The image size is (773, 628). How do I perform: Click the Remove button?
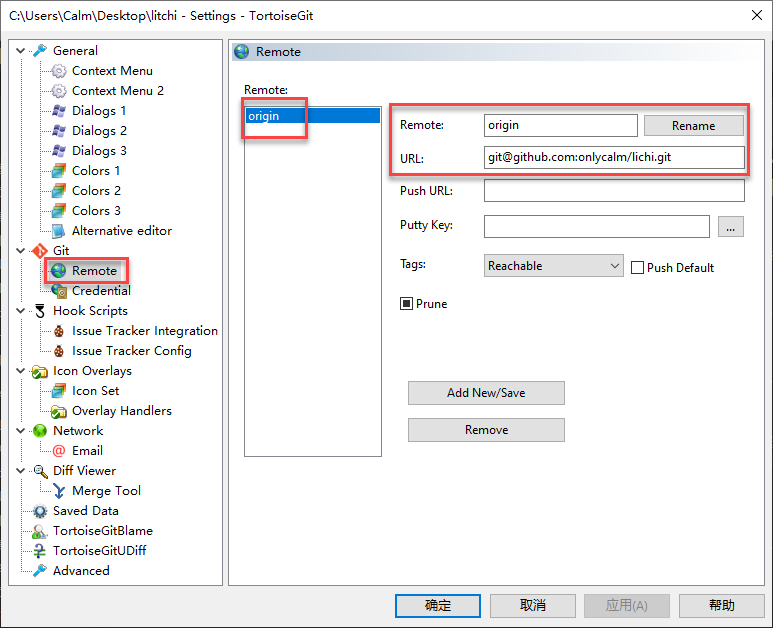click(486, 430)
